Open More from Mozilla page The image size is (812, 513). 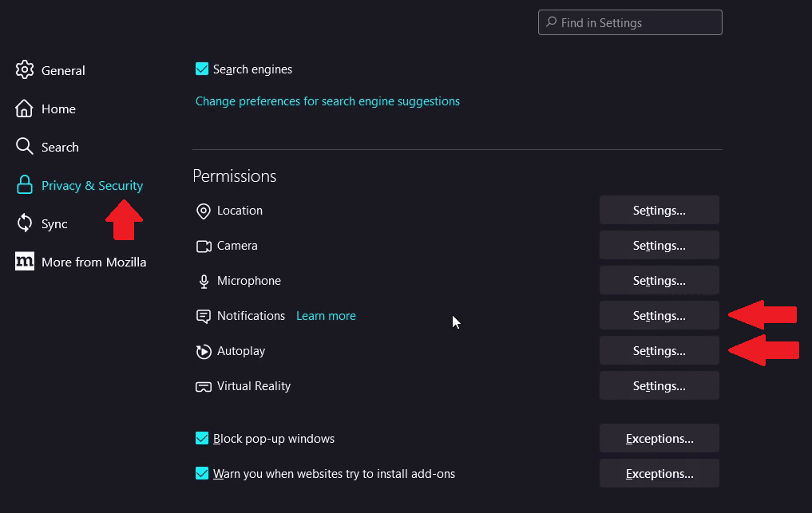[93, 262]
